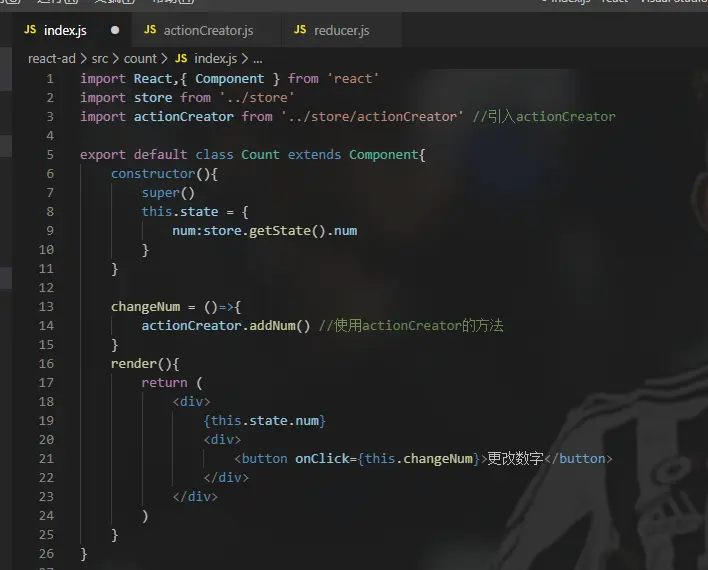Click the constructor keyword
The width and height of the screenshot is (708, 570).
(x=153, y=173)
